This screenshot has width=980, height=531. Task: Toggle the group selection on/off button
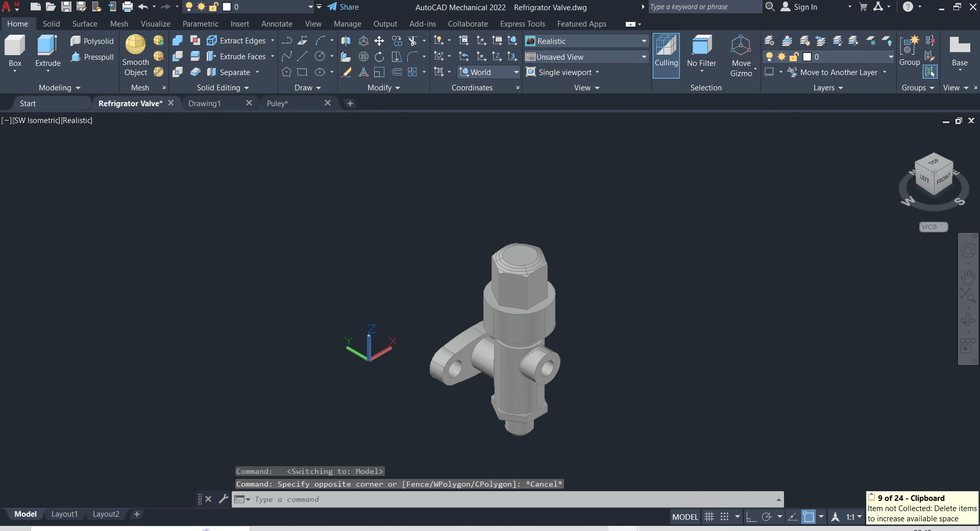930,72
